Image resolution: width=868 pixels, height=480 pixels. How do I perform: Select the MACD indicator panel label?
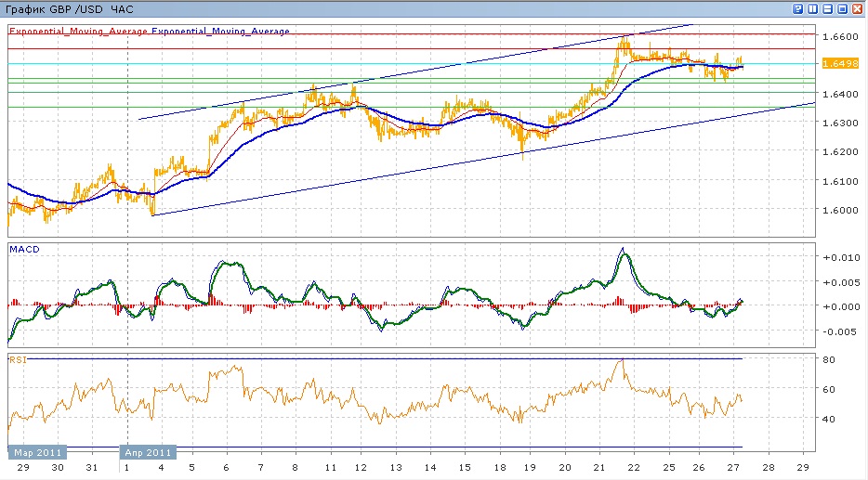pyautogui.click(x=23, y=250)
